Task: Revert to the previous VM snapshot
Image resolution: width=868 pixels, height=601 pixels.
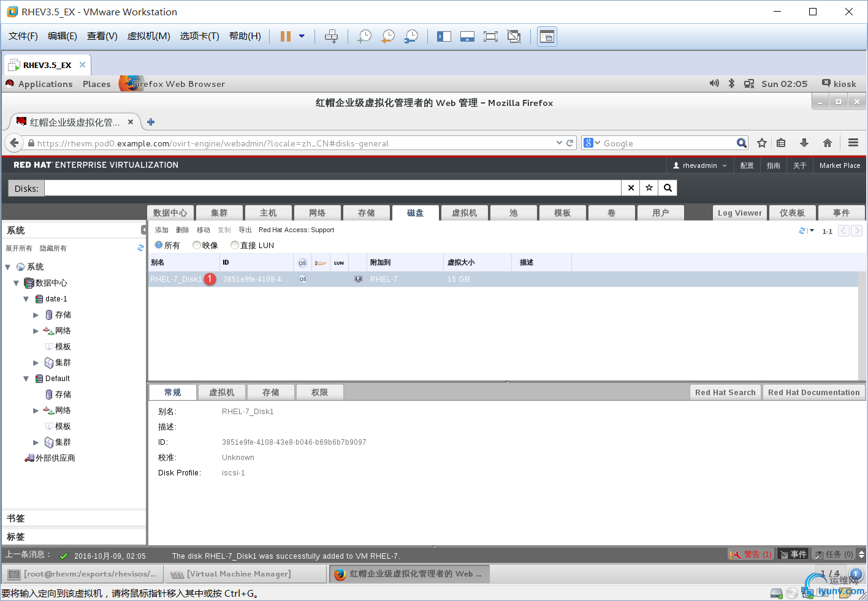Action: point(388,36)
